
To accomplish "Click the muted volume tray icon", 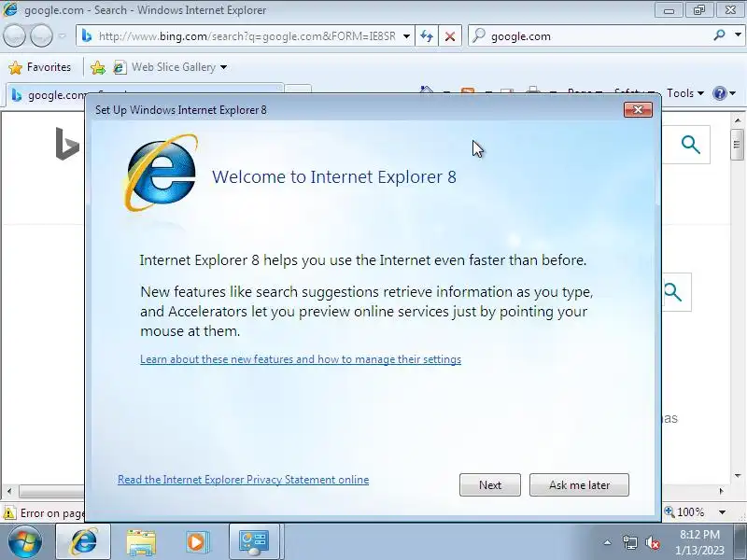I will 652,542.
